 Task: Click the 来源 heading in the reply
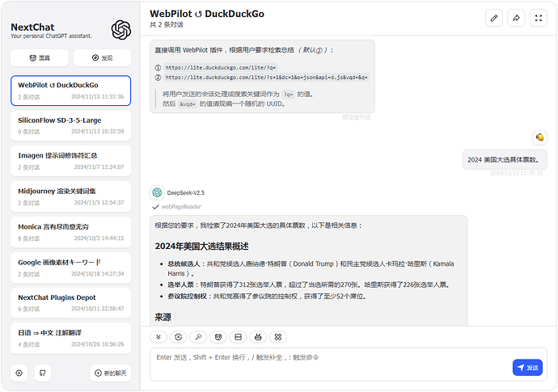[x=163, y=317]
